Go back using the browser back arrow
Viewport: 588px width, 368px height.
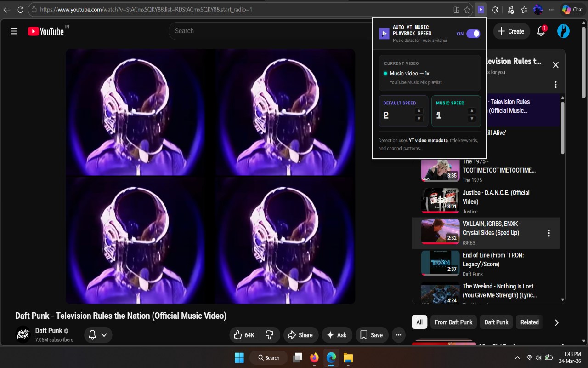coord(6,10)
